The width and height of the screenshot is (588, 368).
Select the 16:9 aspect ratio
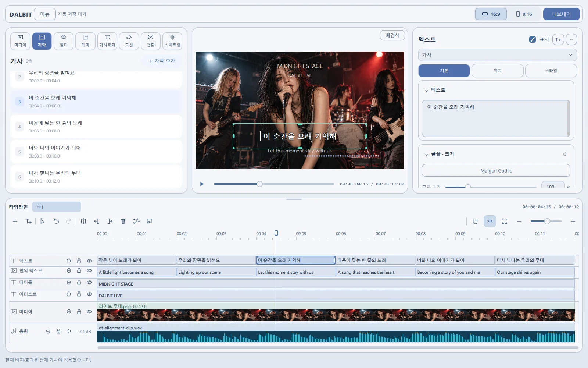point(491,14)
